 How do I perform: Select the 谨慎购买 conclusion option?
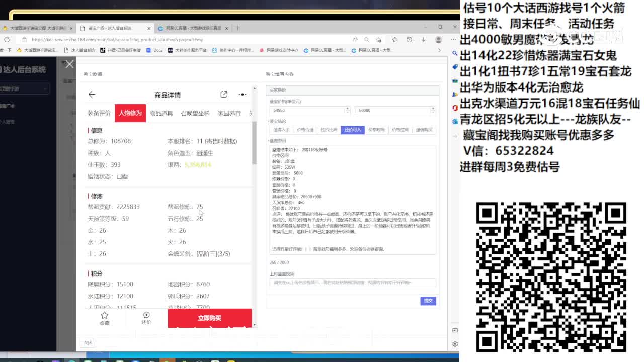pos(424,130)
